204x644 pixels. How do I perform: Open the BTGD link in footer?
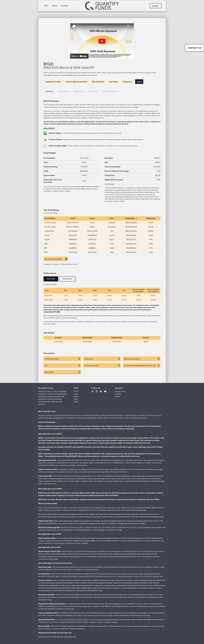click(76, 391)
